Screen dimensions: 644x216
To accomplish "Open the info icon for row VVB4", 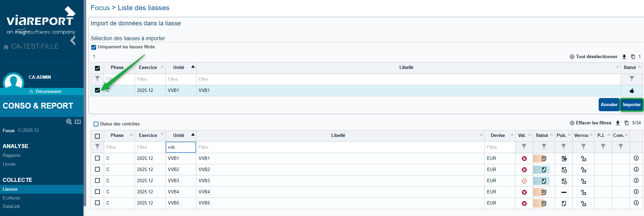I will pyautogui.click(x=636, y=192).
